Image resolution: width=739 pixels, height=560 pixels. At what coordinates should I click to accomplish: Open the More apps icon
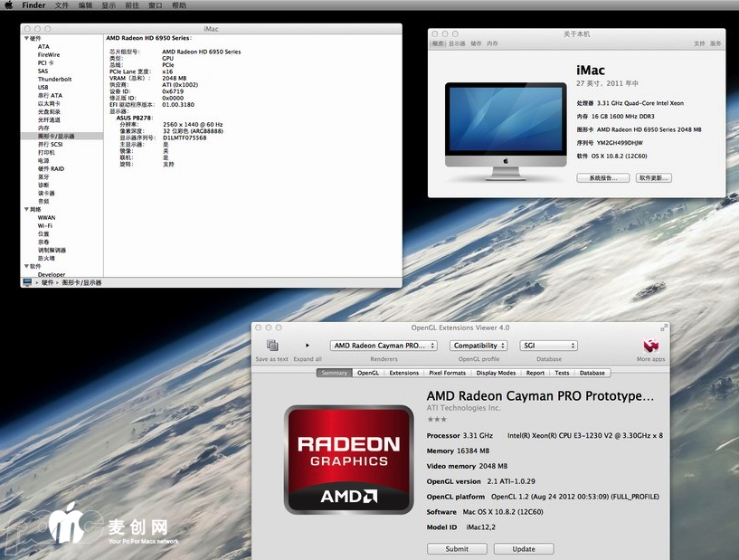650,346
